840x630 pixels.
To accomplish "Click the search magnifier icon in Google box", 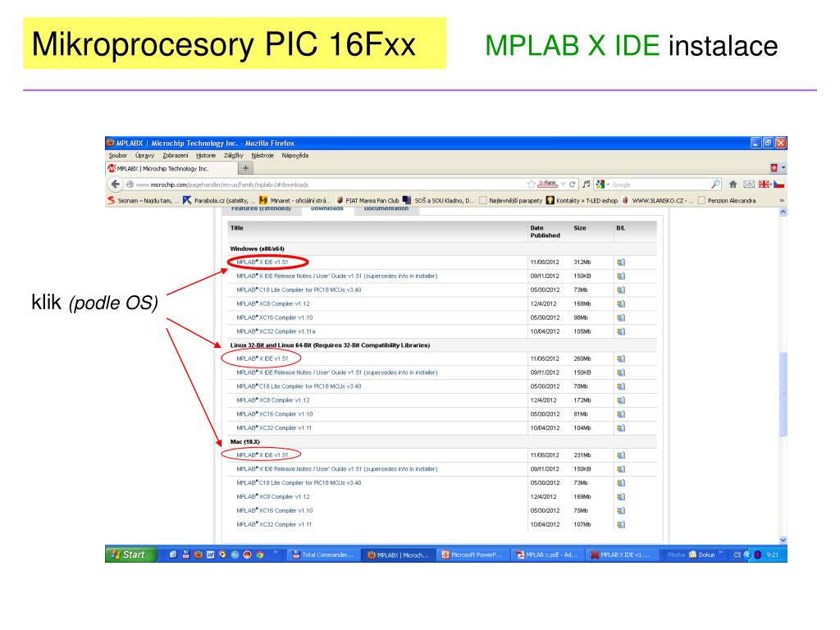I will [x=715, y=185].
